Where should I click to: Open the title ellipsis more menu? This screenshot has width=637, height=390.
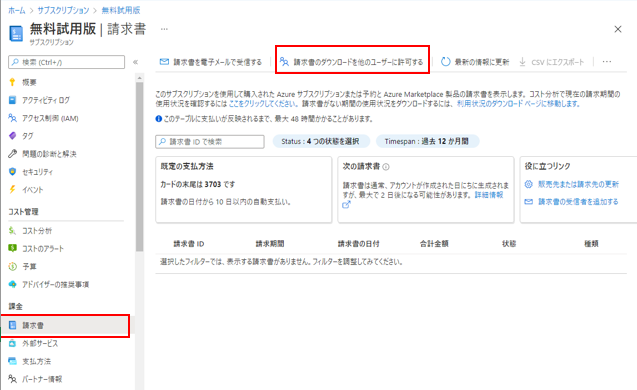(x=164, y=29)
